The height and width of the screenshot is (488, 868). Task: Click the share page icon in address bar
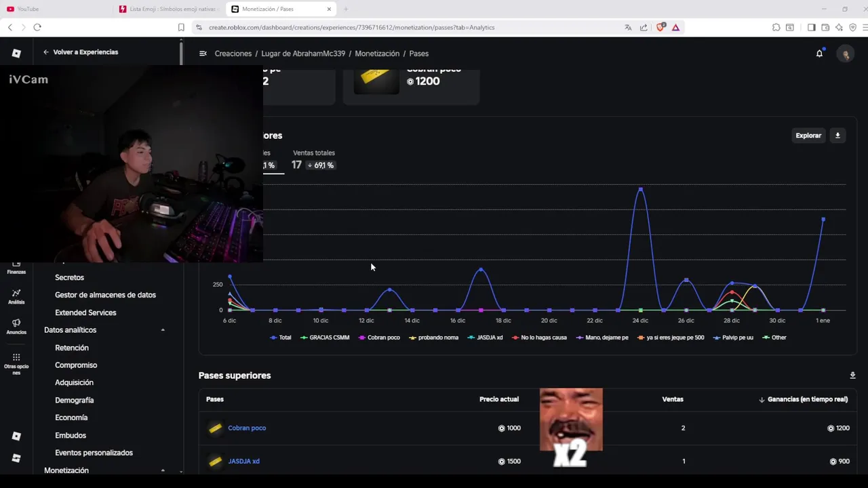tap(644, 27)
